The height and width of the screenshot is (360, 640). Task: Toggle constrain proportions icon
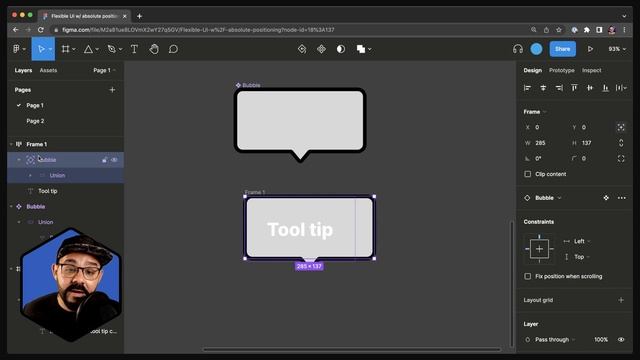[621, 143]
